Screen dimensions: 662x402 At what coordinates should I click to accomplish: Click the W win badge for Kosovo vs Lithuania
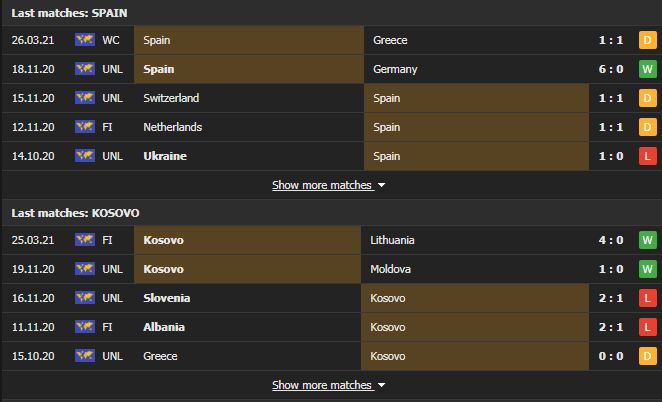(648, 240)
